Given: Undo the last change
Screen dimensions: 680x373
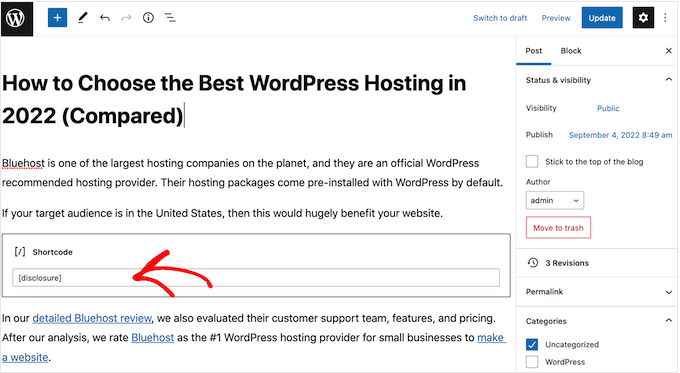Looking at the screenshot, I should coord(105,18).
